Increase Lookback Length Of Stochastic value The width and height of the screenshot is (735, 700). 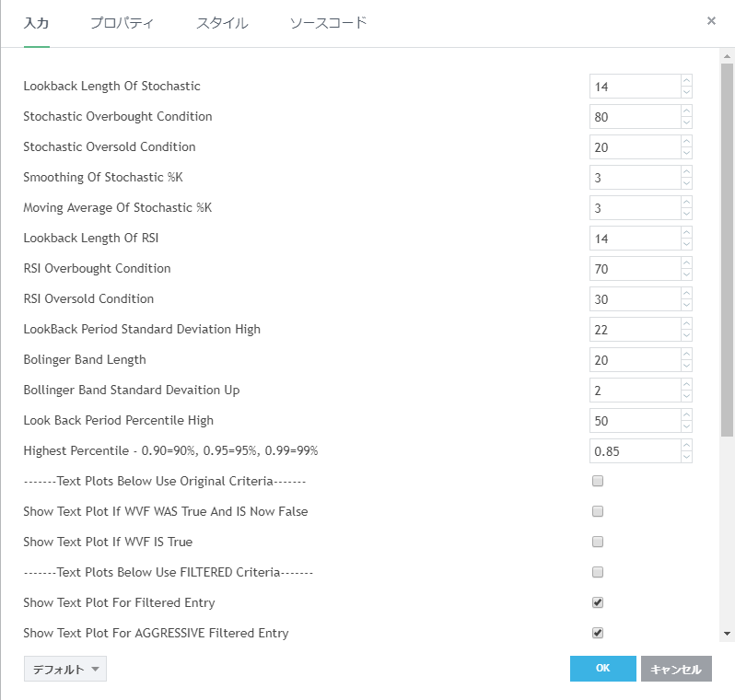click(x=686, y=81)
